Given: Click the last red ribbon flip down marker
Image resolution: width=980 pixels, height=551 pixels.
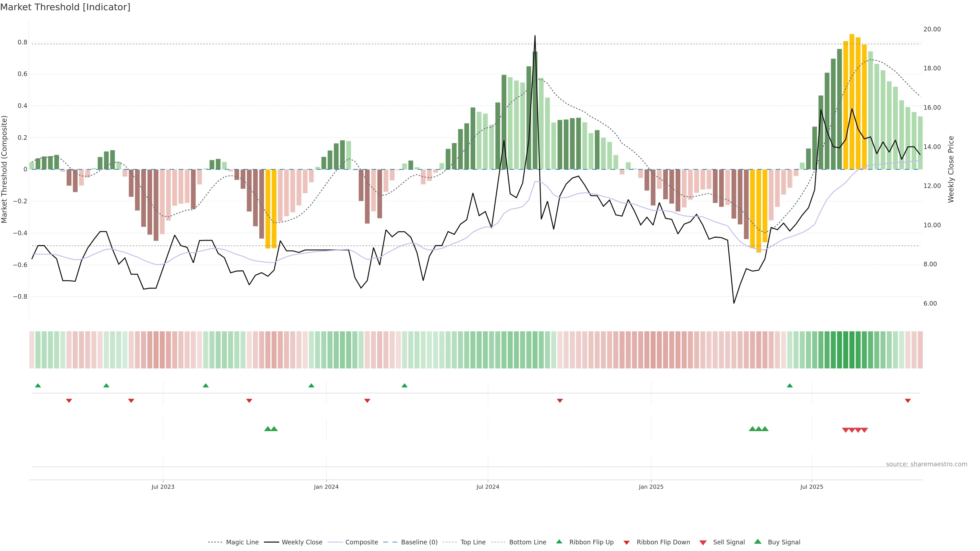Looking at the screenshot, I should click(x=908, y=400).
